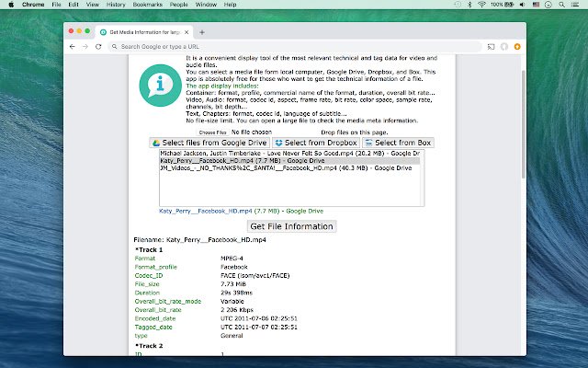Click the File_size value 7.73 MiB

coord(232,284)
